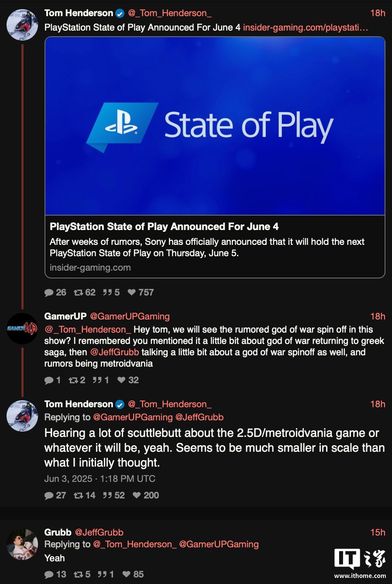Retweet GamerUP's question tweet
392x584 pixels.
73,380
